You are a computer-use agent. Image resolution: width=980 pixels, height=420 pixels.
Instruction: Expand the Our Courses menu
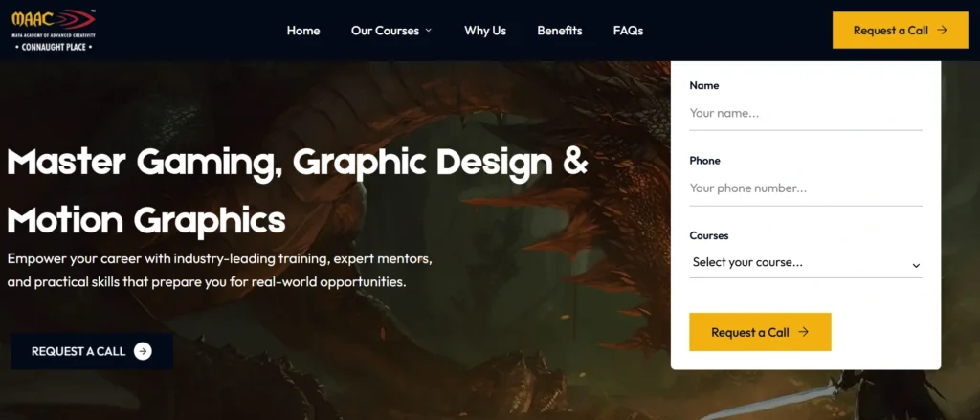pyautogui.click(x=391, y=31)
